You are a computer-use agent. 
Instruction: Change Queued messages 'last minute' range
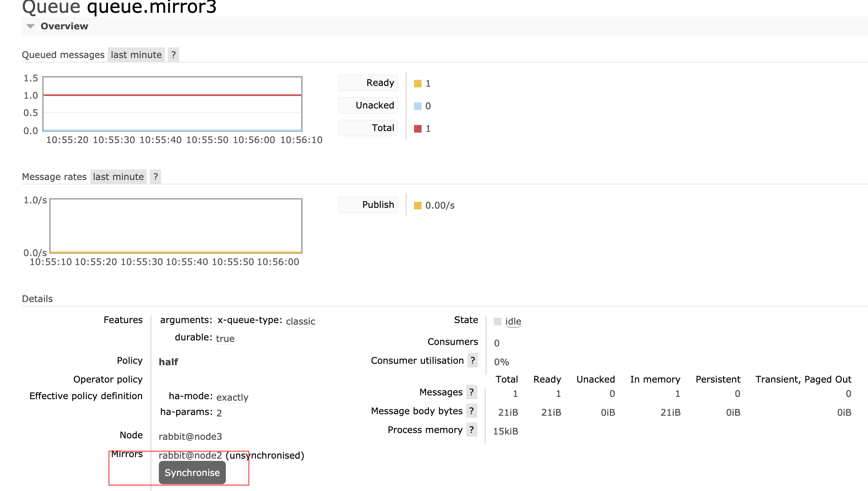tap(136, 55)
